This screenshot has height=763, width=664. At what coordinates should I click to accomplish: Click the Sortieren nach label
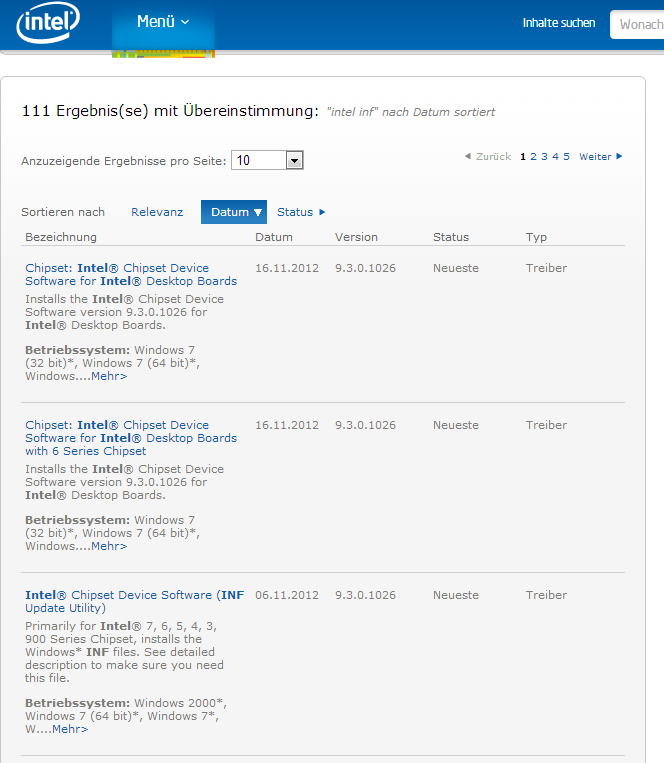click(x=63, y=212)
